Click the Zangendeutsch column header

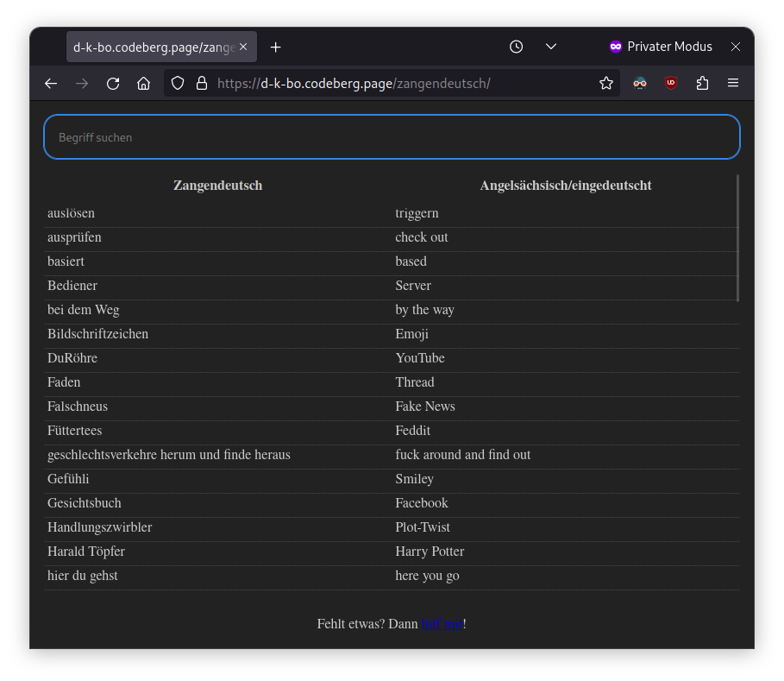pyautogui.click(x=217, y=186)
